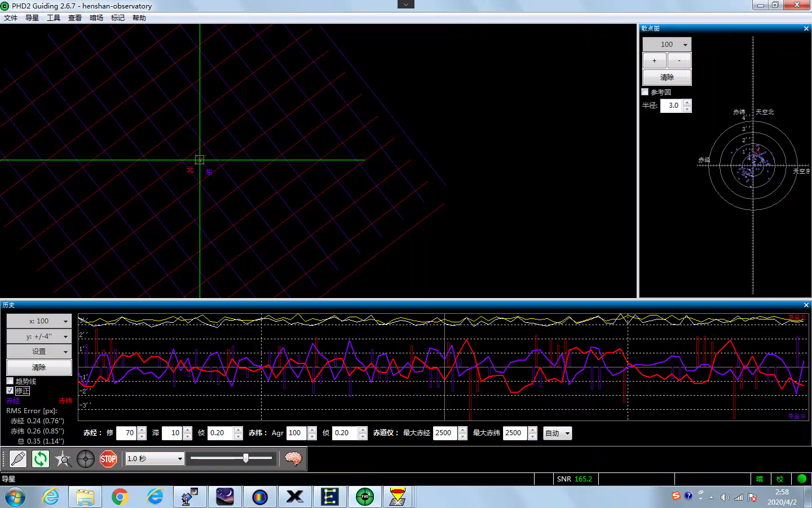Click the RA min-move 0.20 field
Screen dimensions: 812x508
coord(220,433)
